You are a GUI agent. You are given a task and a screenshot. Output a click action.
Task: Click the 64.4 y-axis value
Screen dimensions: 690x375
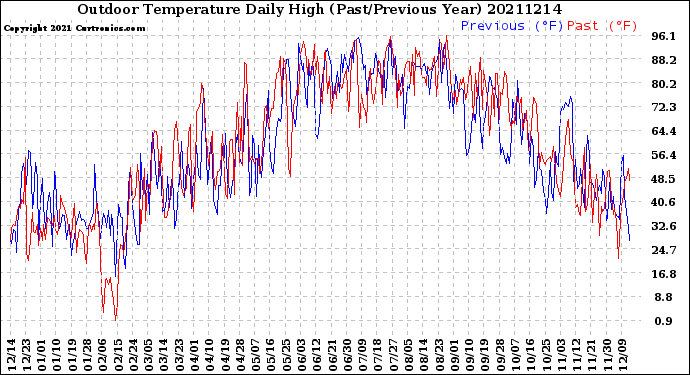click(664, 131)
